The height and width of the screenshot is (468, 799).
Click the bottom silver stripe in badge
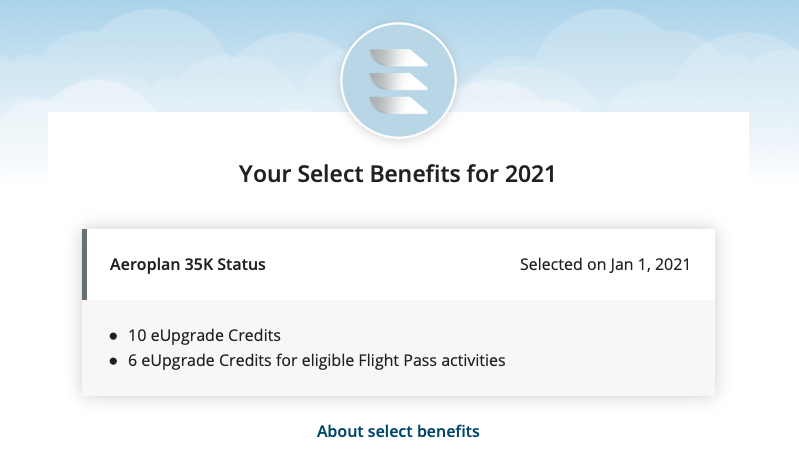tap(398, 104)
